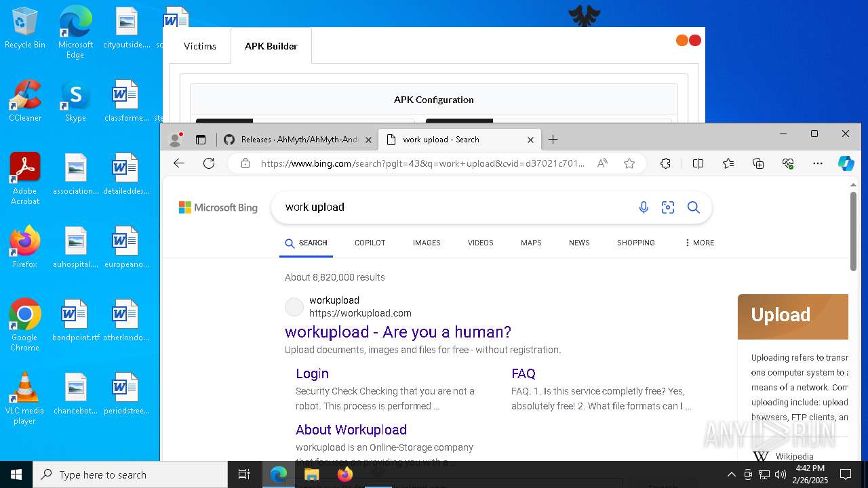Open 'workupload - Are you a human?' result
Viewport: 868px width, 488px height.
click(398, 332)
